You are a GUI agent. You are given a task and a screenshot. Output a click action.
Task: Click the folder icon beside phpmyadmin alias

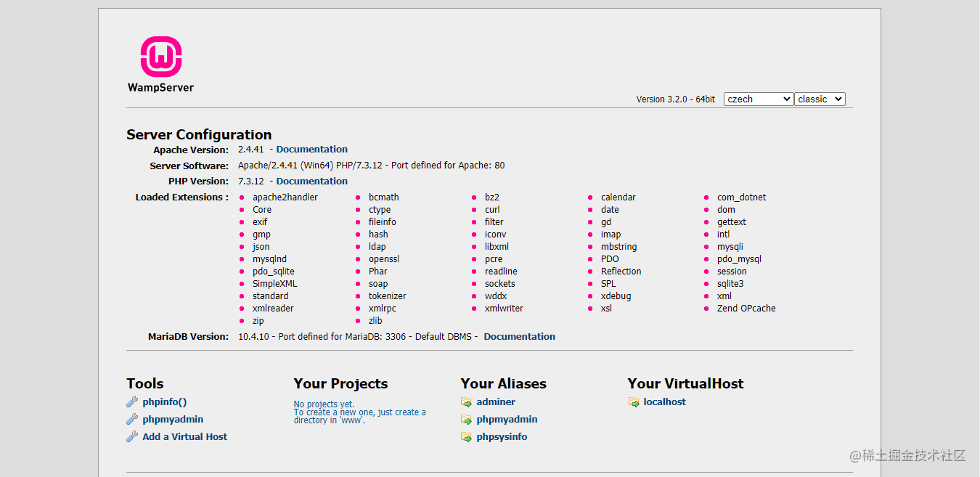point(466,420)
